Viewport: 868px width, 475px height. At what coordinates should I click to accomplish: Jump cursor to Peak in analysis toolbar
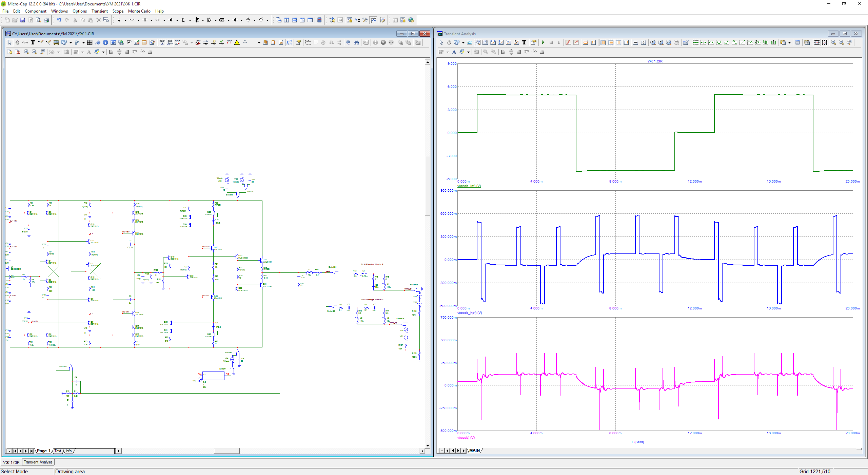pyautogui.click(x=711, y=42)
